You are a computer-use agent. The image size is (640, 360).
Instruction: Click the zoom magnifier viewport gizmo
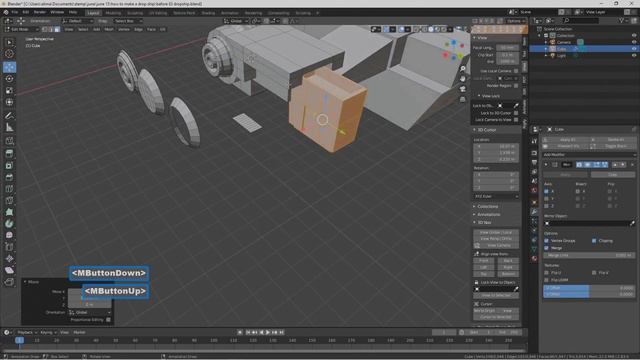462,68
